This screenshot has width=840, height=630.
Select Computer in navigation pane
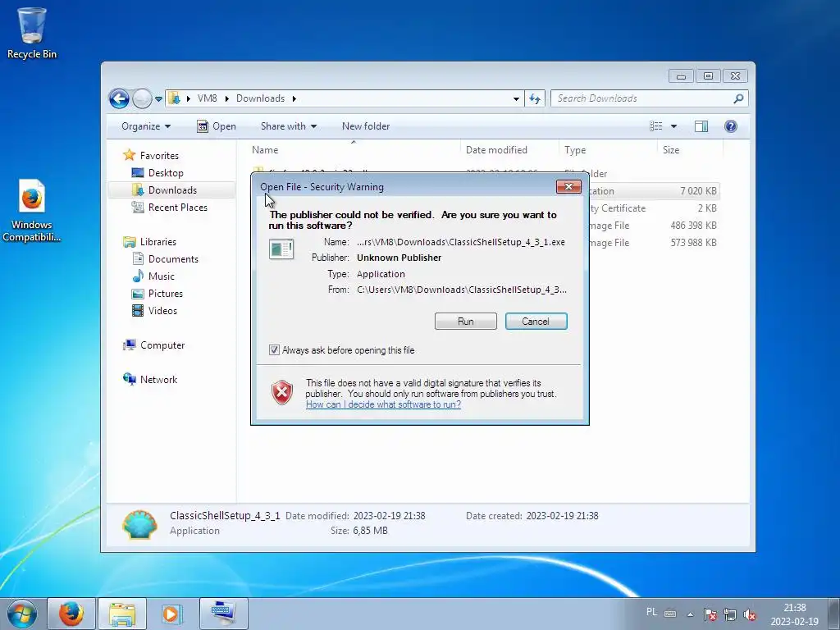coord(154,345)
